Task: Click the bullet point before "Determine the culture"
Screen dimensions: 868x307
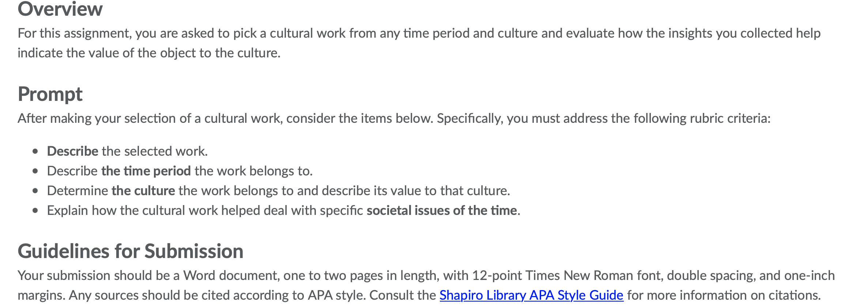Action: coord(35,191)
